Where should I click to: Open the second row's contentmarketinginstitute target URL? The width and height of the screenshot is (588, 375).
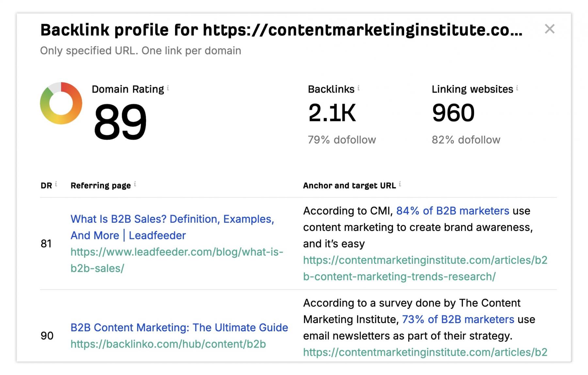[x=425, y=352]
